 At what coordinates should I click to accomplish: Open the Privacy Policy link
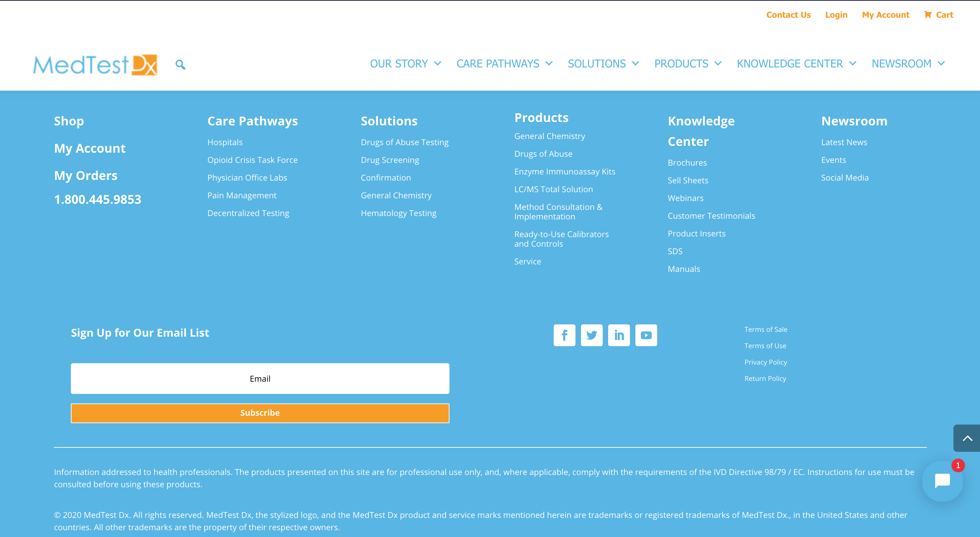pos(765,362)
